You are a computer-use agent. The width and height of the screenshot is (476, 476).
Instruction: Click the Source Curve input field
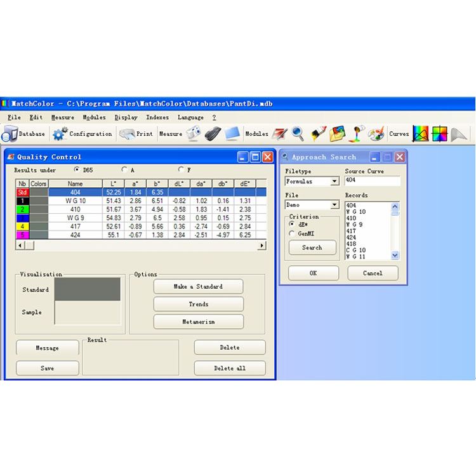point(372,181)
